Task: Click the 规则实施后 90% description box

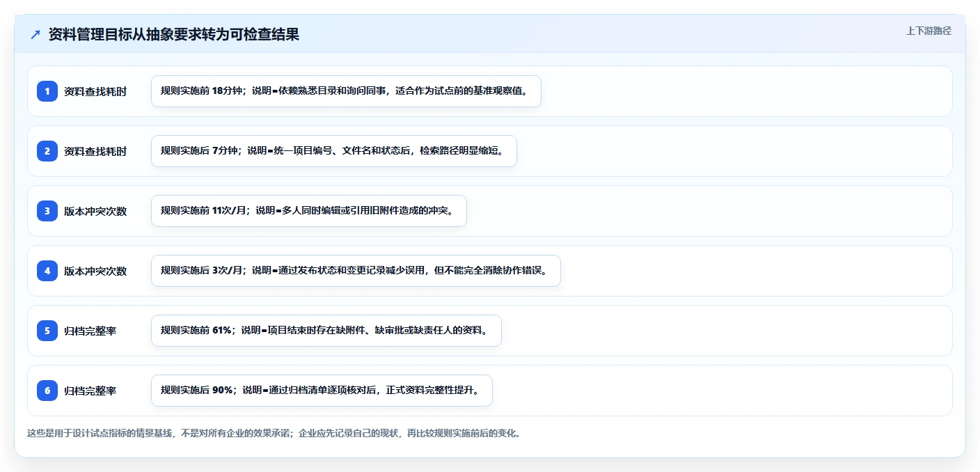Action: pyautogui.click(x=322, y=391)
